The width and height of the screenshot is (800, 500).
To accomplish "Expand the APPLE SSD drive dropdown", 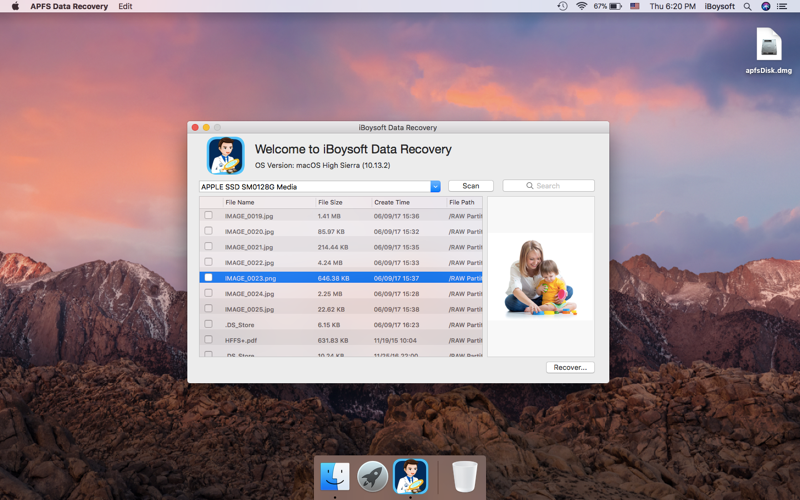I will point(435,186).
